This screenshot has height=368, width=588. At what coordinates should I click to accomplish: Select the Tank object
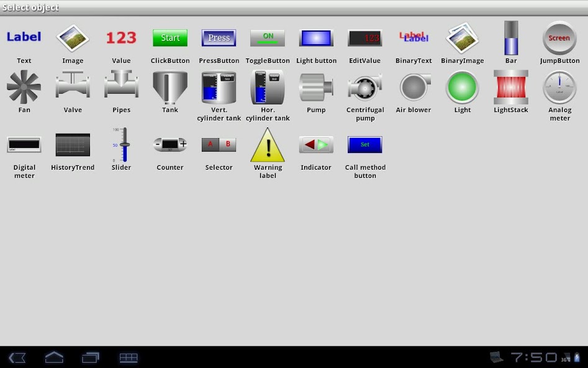pos(170,87)
